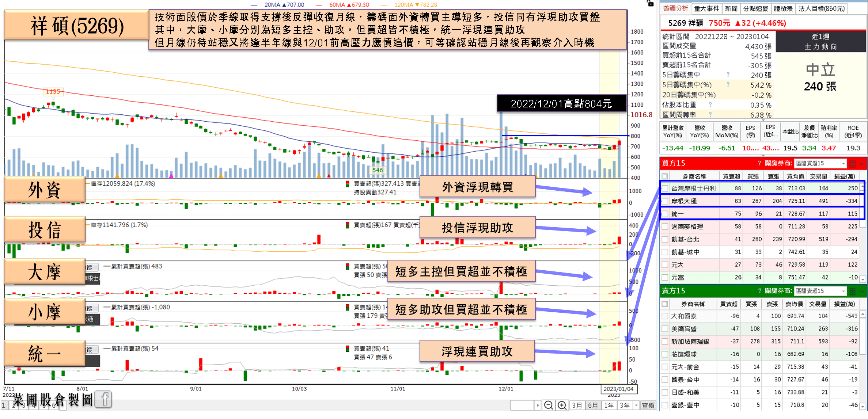868x419 pixels.
Task: Tick the checkbox for 元富
Action: click(665, 278)
